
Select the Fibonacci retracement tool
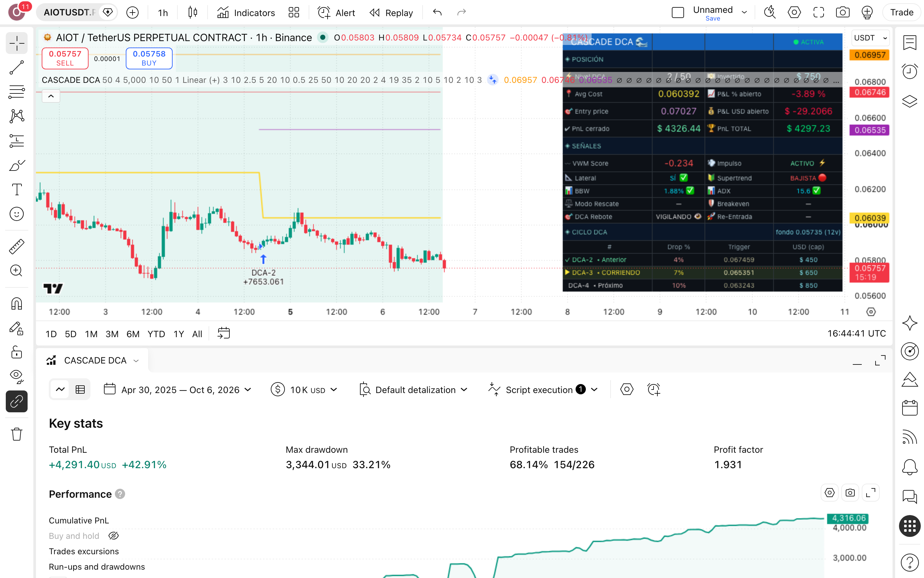point(16,92)
